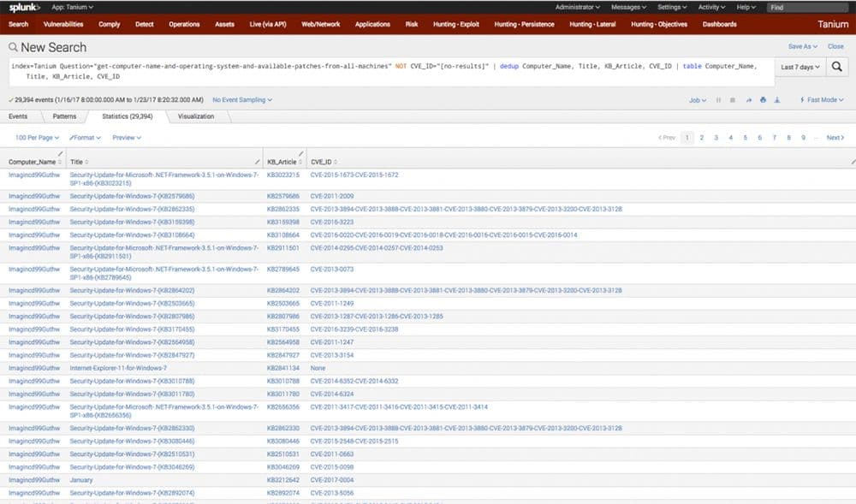Click the Splunk logo in header
This screenshot has height=504, width=856.
click(x=25, y=7)
